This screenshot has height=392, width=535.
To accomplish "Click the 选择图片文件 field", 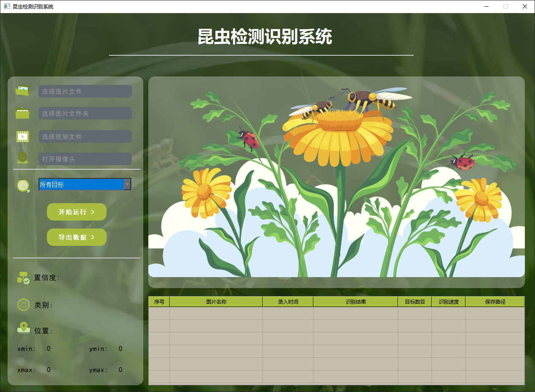I will (85, 91).
